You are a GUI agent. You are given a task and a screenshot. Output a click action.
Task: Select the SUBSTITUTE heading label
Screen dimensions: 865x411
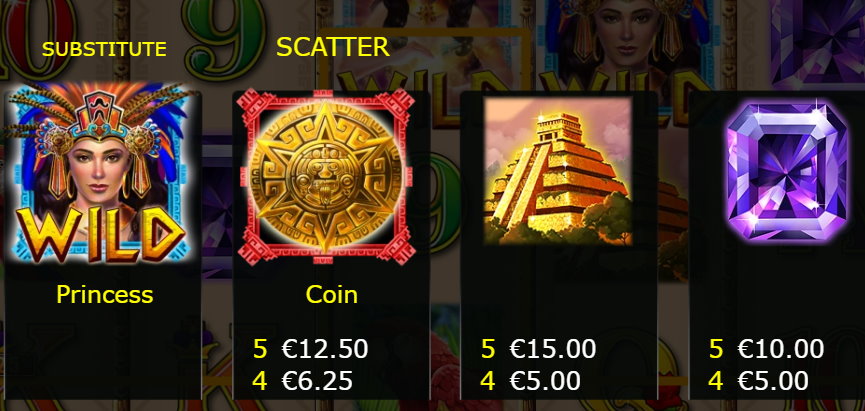coord(104,49)
